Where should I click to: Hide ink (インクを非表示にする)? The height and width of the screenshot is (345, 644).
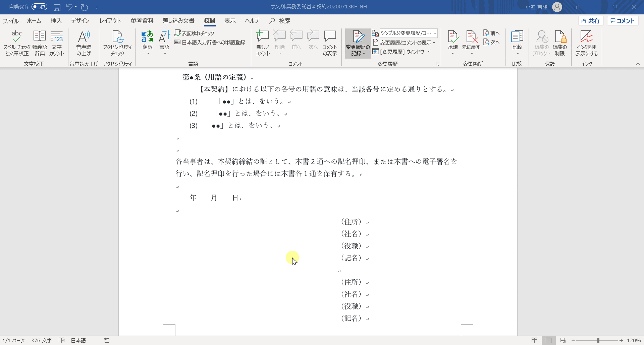[587, 43]
